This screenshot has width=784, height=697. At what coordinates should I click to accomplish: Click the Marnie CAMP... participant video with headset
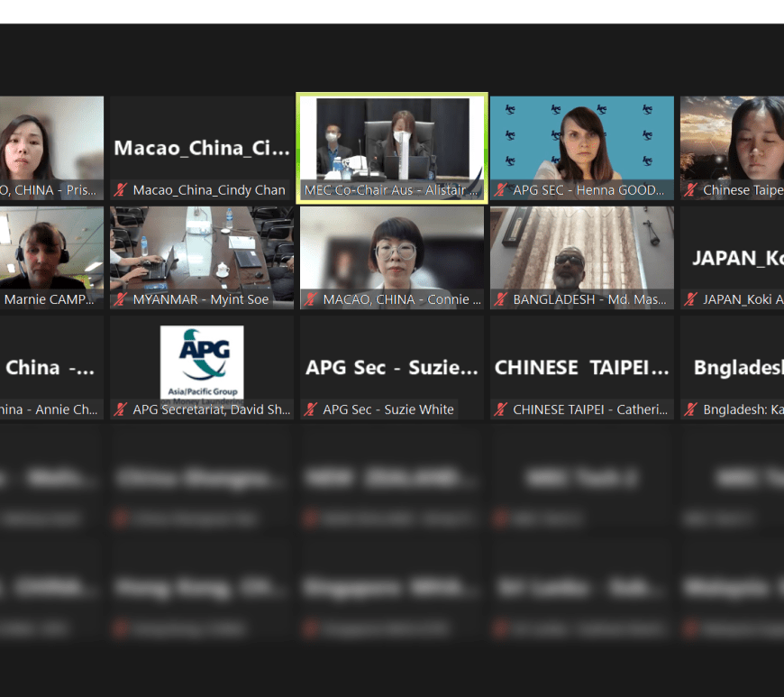[50, 250]
